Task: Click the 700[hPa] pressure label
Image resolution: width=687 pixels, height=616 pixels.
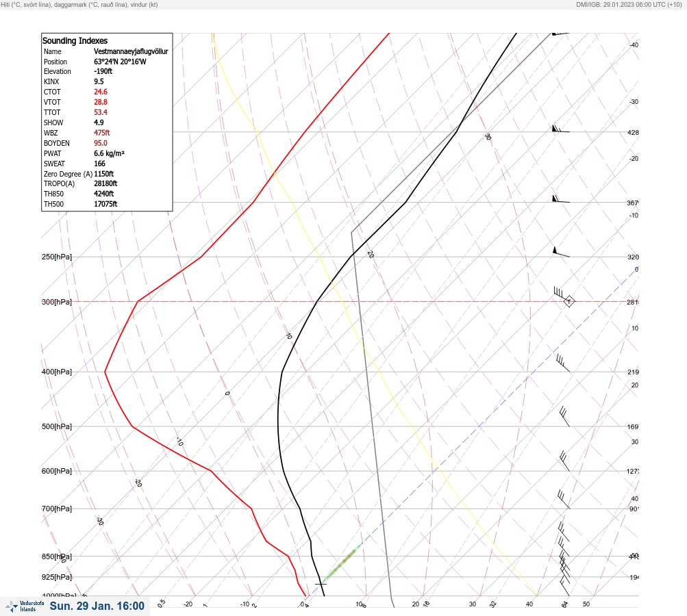Action: pos(57,509)
